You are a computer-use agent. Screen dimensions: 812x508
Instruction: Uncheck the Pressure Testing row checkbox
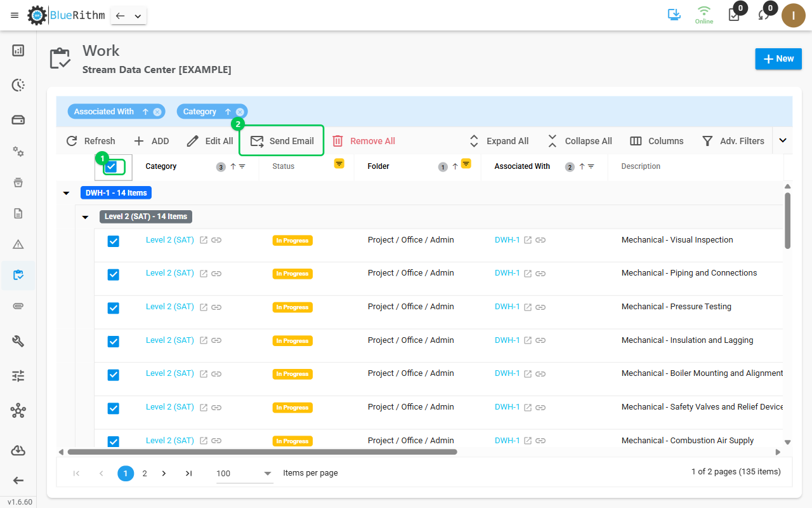(114, 308)
